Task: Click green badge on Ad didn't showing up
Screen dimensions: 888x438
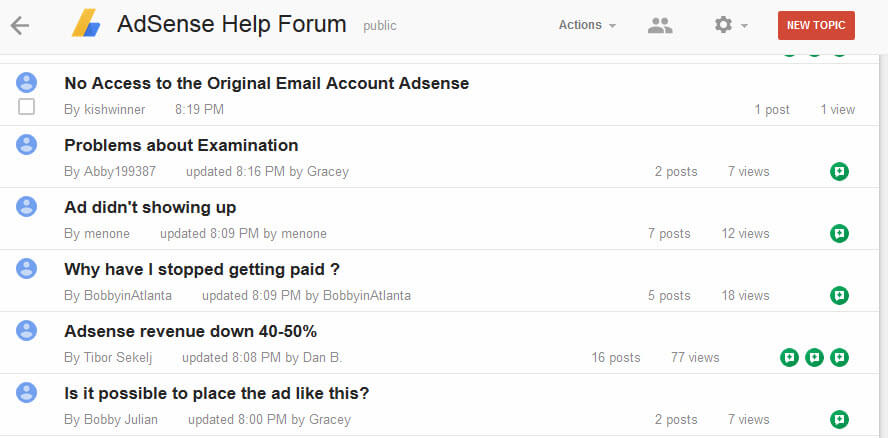Action: (x=839, y=233)
